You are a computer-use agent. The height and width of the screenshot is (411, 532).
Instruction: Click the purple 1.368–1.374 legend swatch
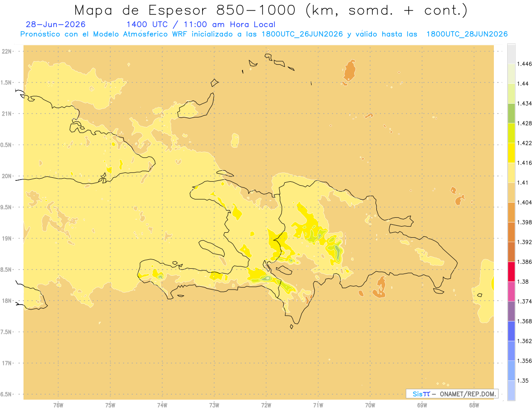511,311
